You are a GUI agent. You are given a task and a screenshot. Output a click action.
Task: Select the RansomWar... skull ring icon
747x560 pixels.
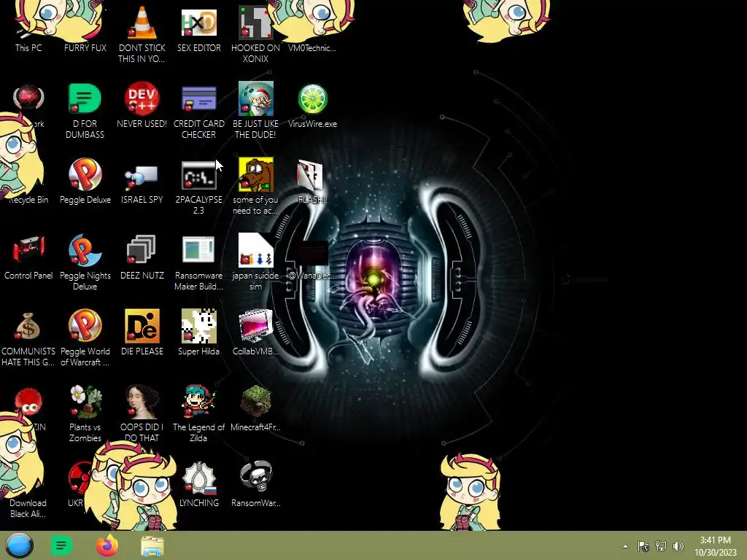(256, 476)
